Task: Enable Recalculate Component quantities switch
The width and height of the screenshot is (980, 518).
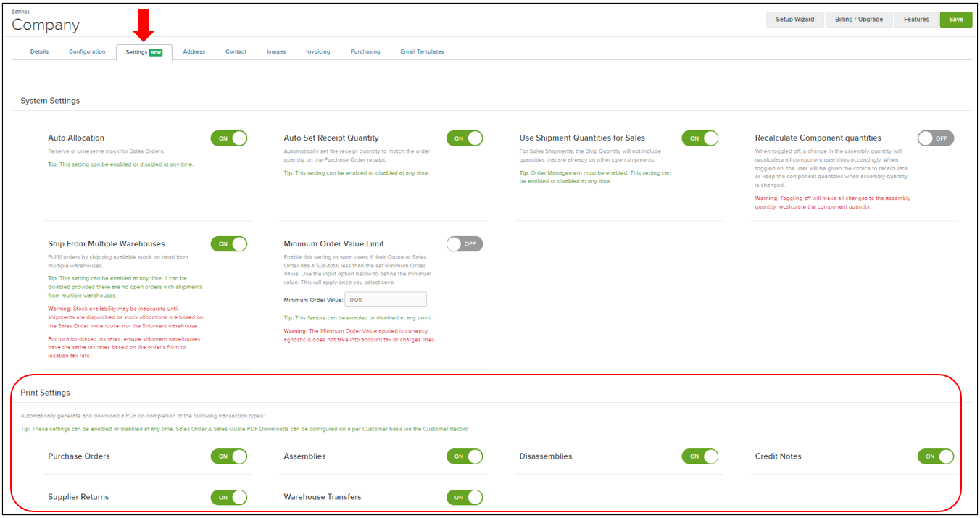Action: 936,138
